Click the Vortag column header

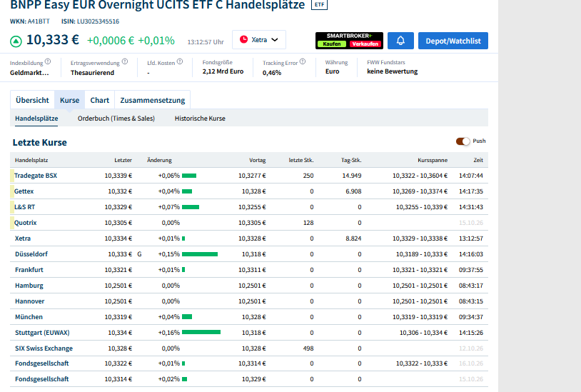(x=257, y=160)
